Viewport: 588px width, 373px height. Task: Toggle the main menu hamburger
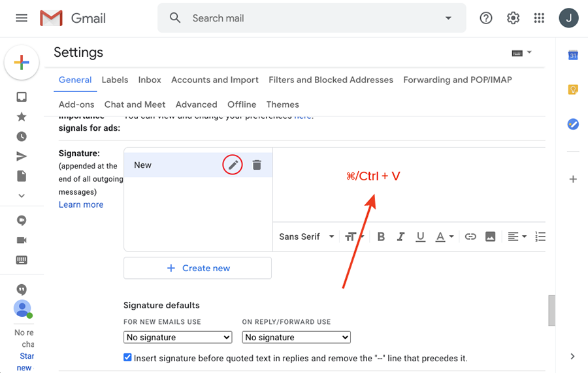pyautogui.click(x=22, y=18)
